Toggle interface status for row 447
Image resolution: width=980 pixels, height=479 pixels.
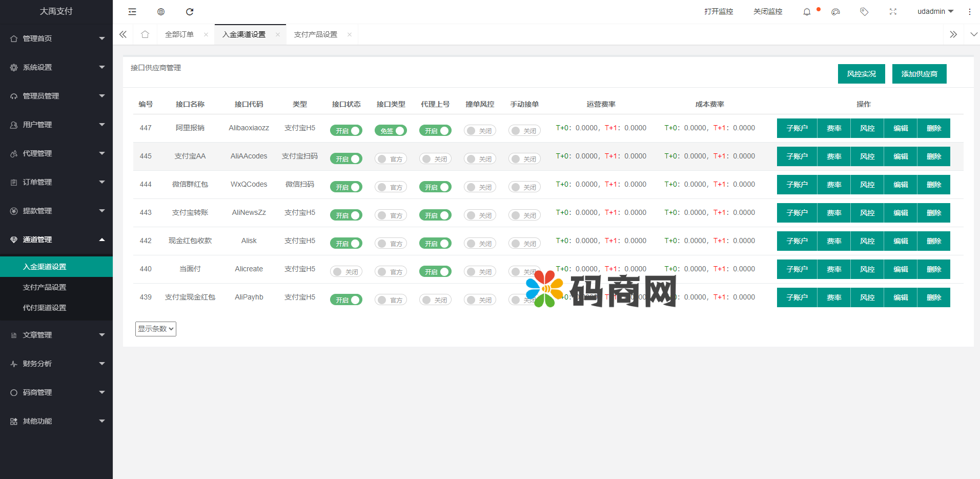346,131
